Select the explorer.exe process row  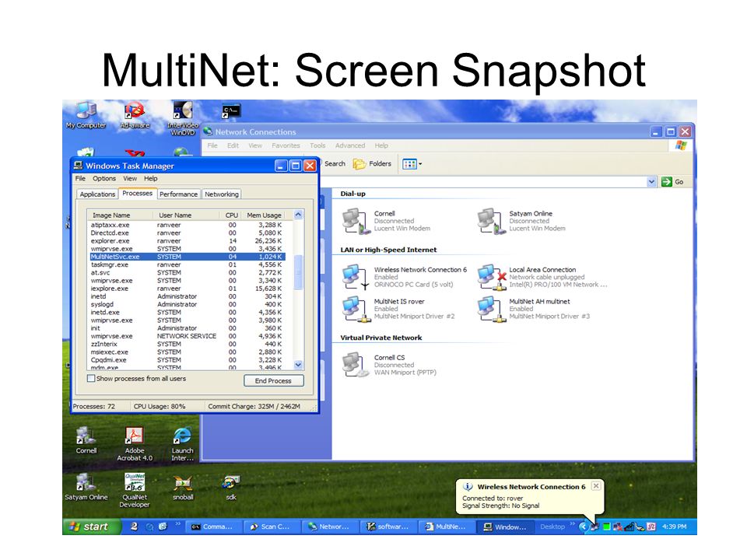(188, 241)
